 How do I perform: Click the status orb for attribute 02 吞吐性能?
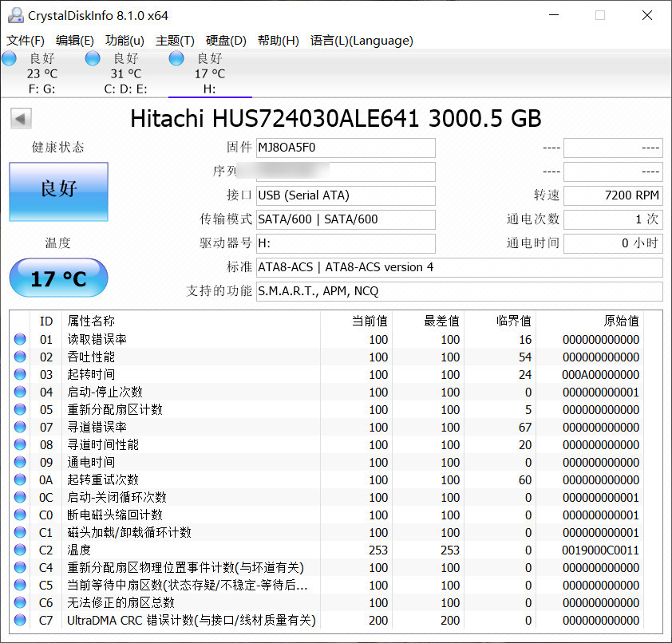tap(20, 357)
